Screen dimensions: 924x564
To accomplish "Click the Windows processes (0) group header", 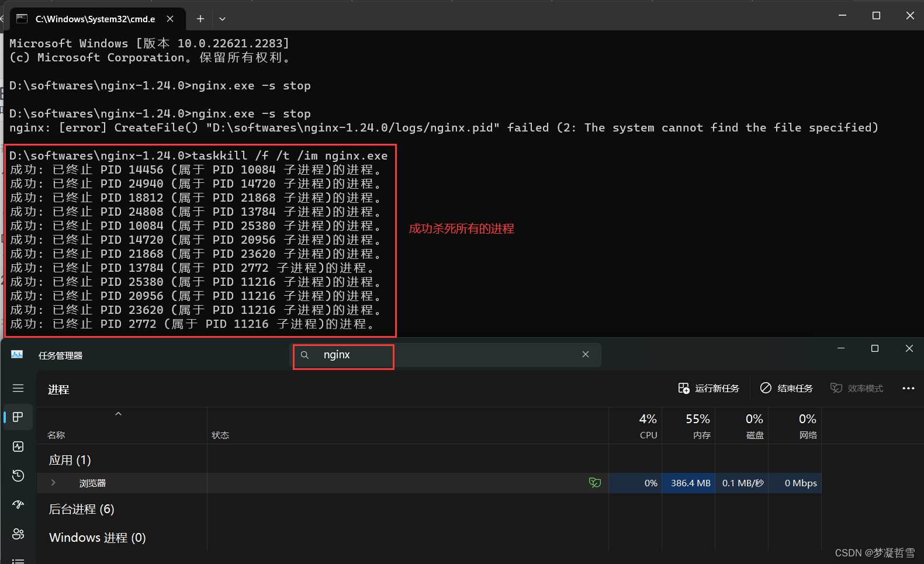I will click(x=98, y=538).
